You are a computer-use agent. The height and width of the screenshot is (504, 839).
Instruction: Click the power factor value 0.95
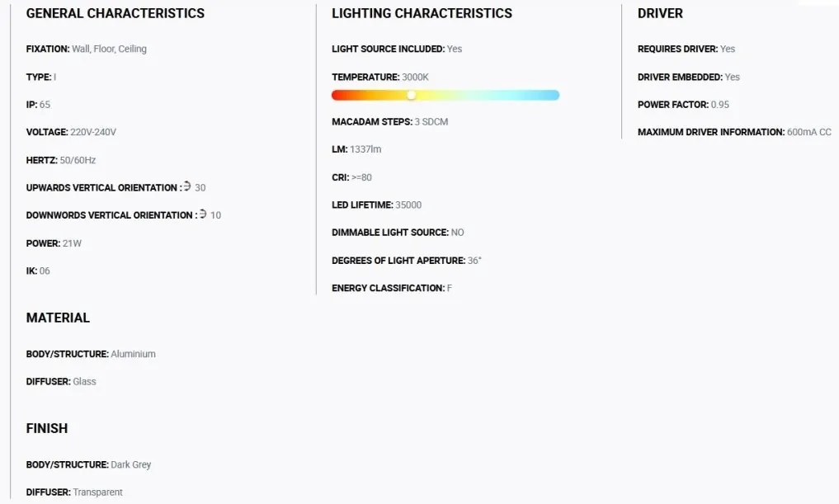(x=719, y=104)
